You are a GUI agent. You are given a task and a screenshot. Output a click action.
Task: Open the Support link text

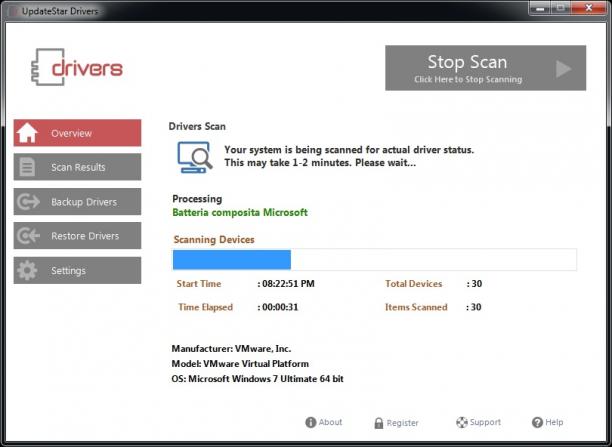pyautogui.click(x=485, y=422)
